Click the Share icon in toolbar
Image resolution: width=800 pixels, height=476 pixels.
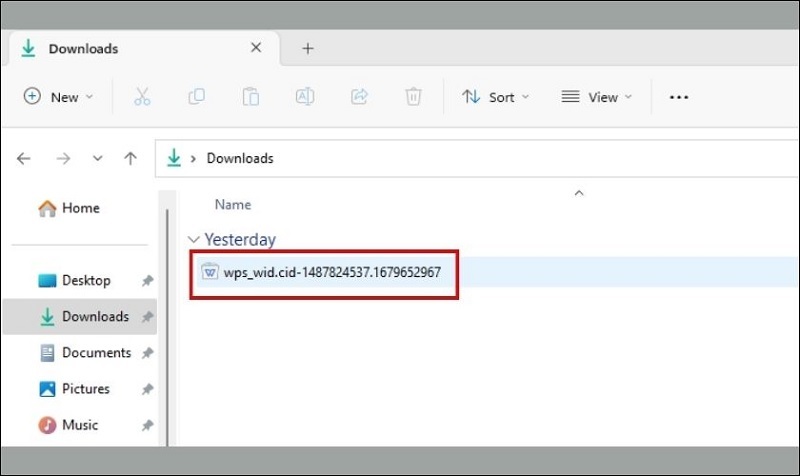pyautogui.click(x=359, y=97)
